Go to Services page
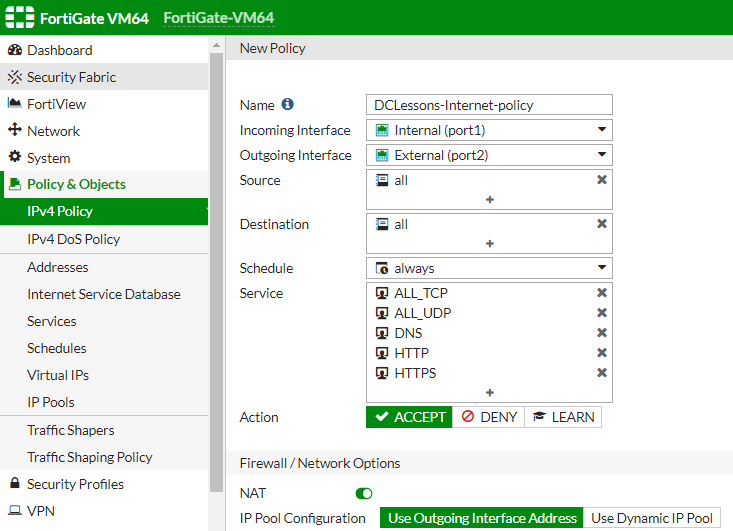733x531 pixels. pos(104,321)
